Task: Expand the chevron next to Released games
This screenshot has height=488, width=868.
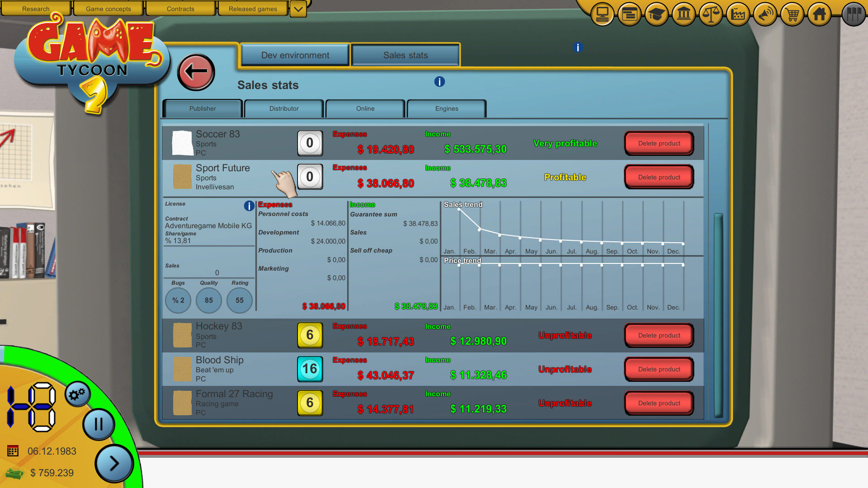Action: [x=297, y=9]
